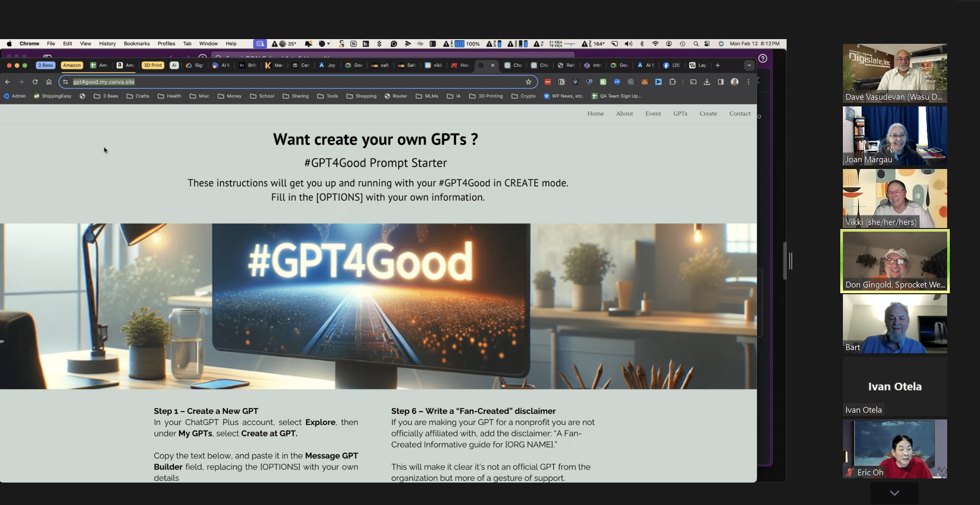Navigate to the GPTs page
980x505 pixels.
[x=680, y=114]
